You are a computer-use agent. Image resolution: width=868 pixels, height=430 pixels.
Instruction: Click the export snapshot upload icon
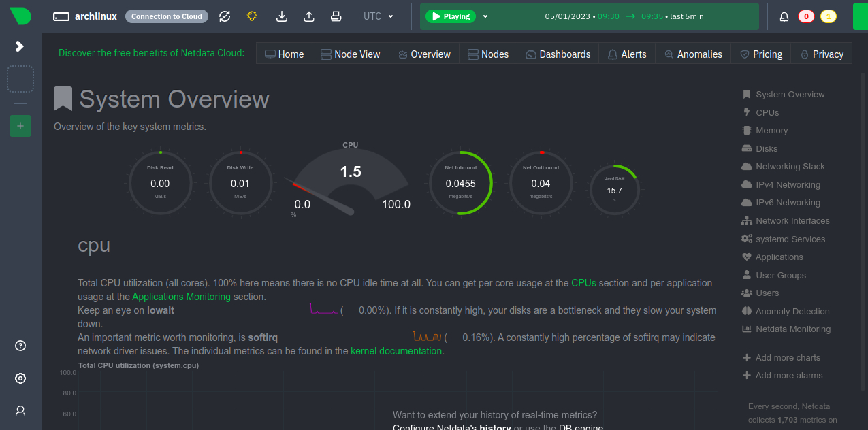click(x=309, y=16)
